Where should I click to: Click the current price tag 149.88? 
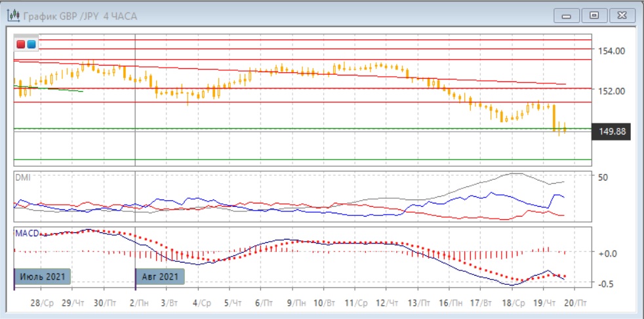pos(612,132)
